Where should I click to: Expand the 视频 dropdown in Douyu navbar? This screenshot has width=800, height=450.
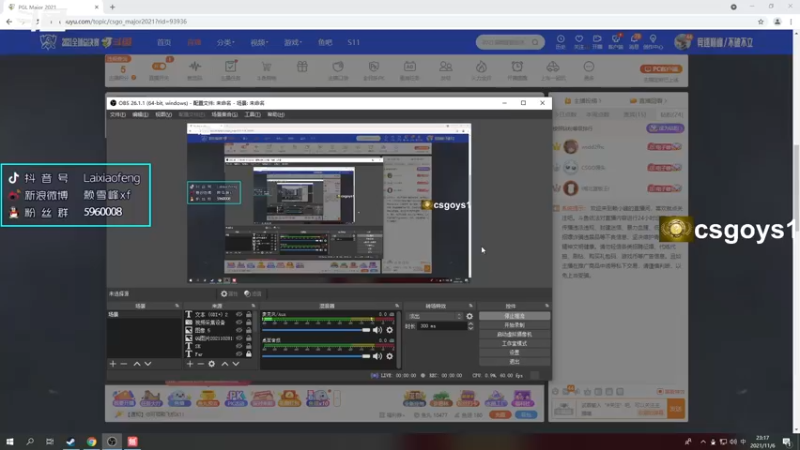point(259,42)
